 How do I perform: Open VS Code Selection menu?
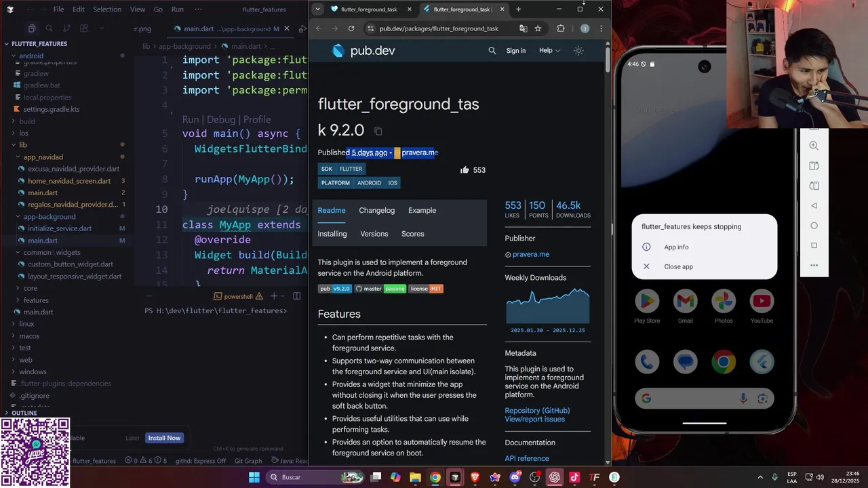(107, 9)
